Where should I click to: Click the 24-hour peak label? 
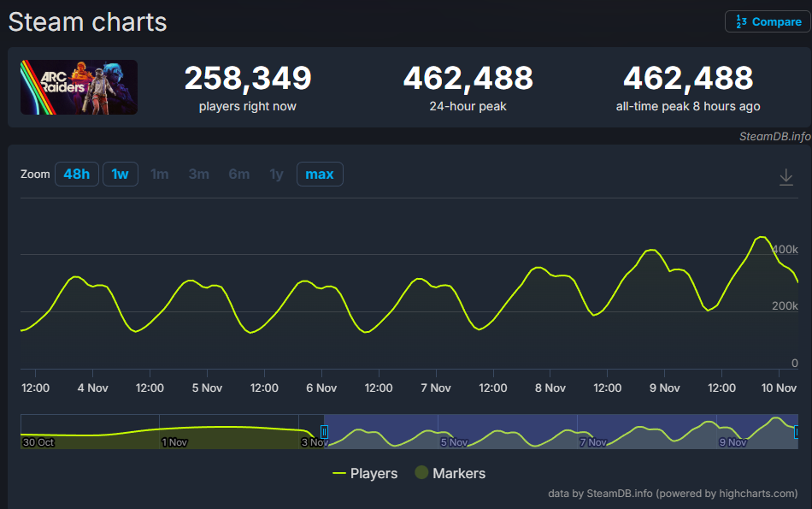click(x=468, y=106)
